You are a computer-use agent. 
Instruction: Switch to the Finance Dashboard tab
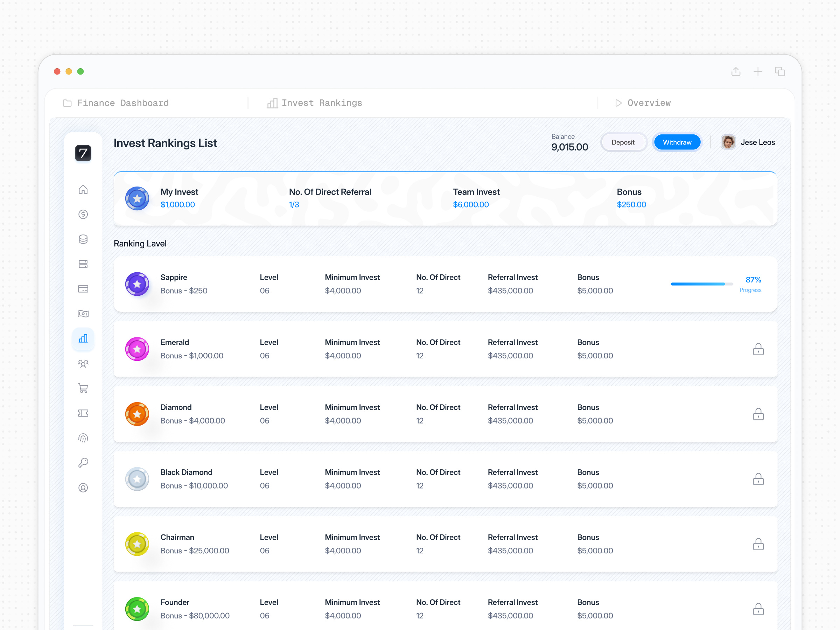(x=115, y=103)
